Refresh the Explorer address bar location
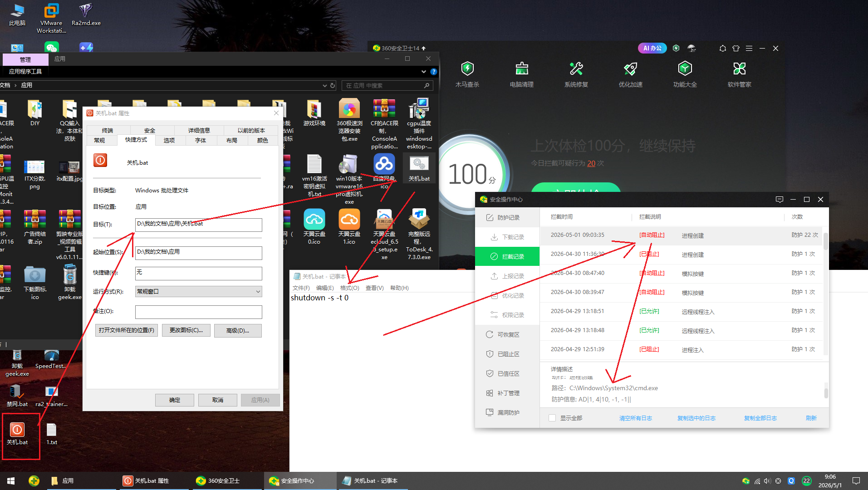 pyautogui.click(x=333, y=85)
